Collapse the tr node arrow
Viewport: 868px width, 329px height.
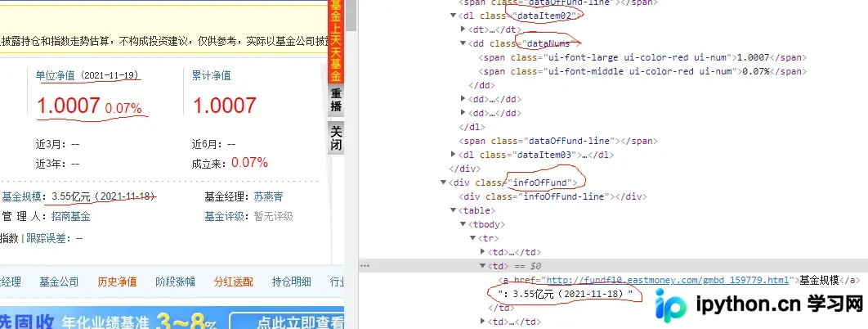pos(472,238)
